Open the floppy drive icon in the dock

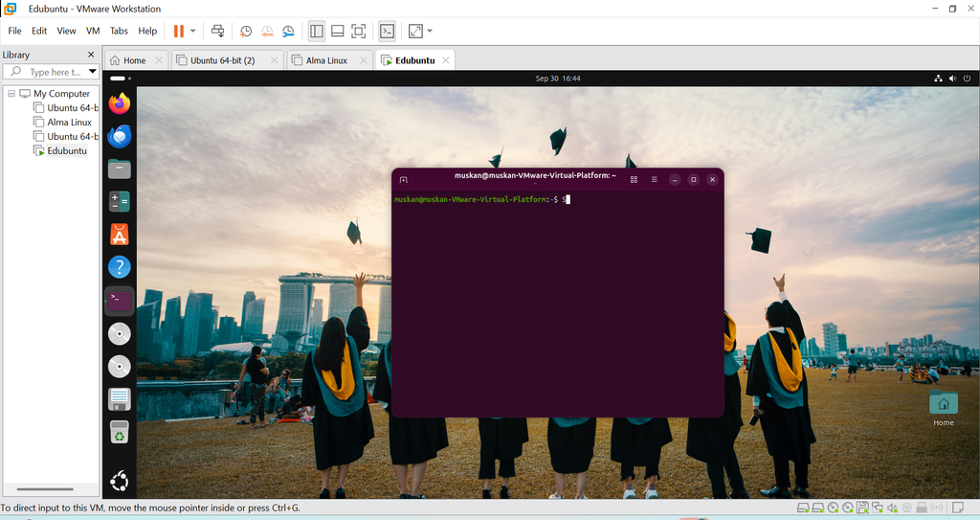point(120,399)
